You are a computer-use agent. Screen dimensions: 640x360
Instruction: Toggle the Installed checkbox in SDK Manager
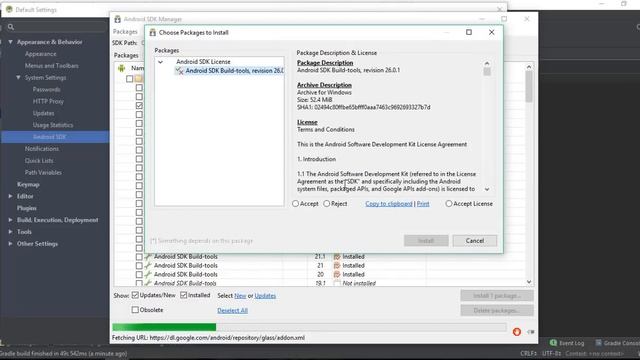pyautogui.click(x=184, y=295)
